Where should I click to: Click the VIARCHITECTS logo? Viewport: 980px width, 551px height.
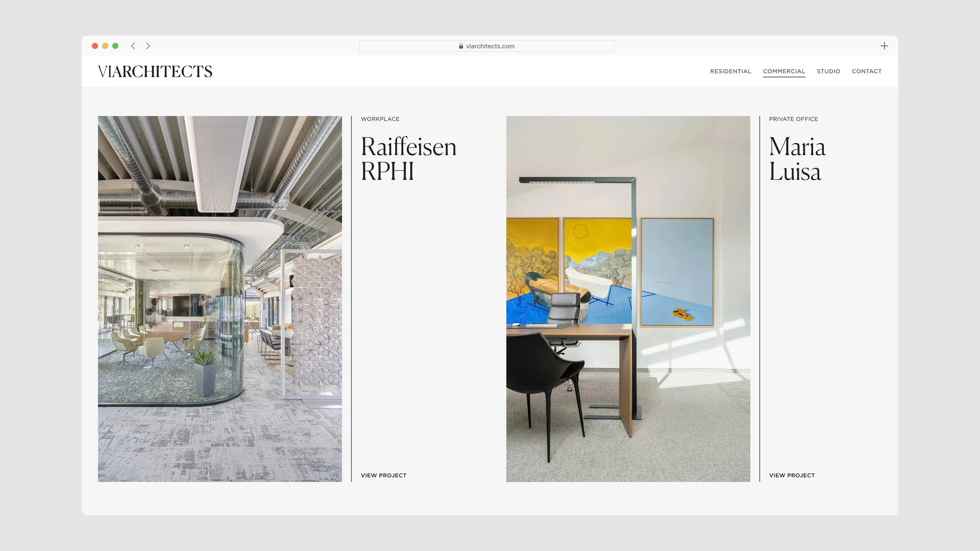[155, 71]
